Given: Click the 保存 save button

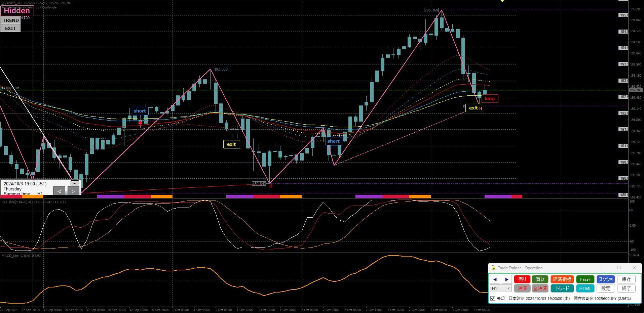Looking at the screenshot, I should tap(626, 279).
